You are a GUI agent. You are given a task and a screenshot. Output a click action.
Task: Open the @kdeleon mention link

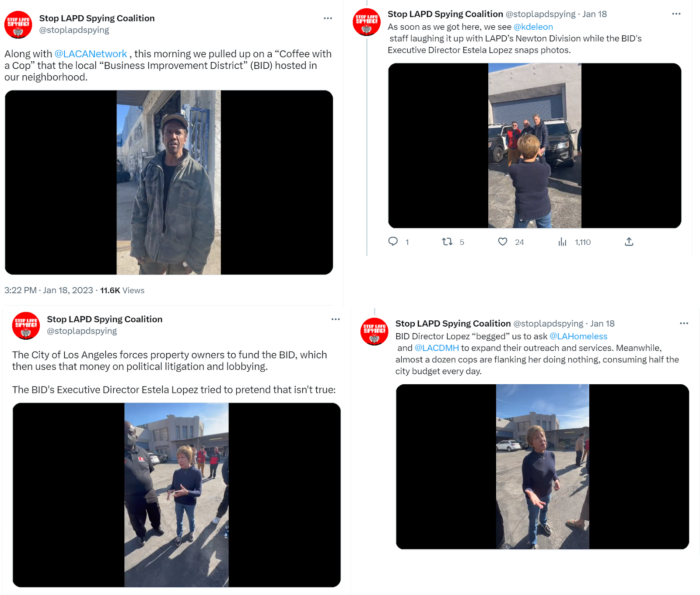[x=533, y=27]
